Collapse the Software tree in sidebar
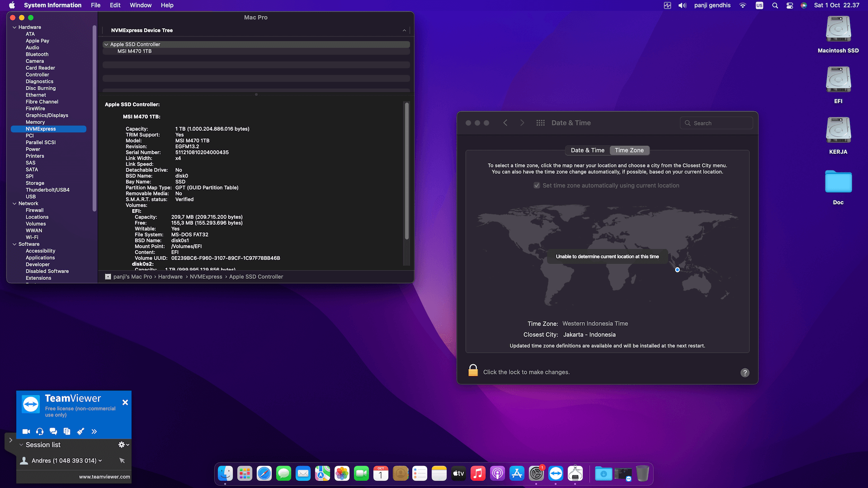The width and height of the screenshot is (868, 488). pos(14,244)
